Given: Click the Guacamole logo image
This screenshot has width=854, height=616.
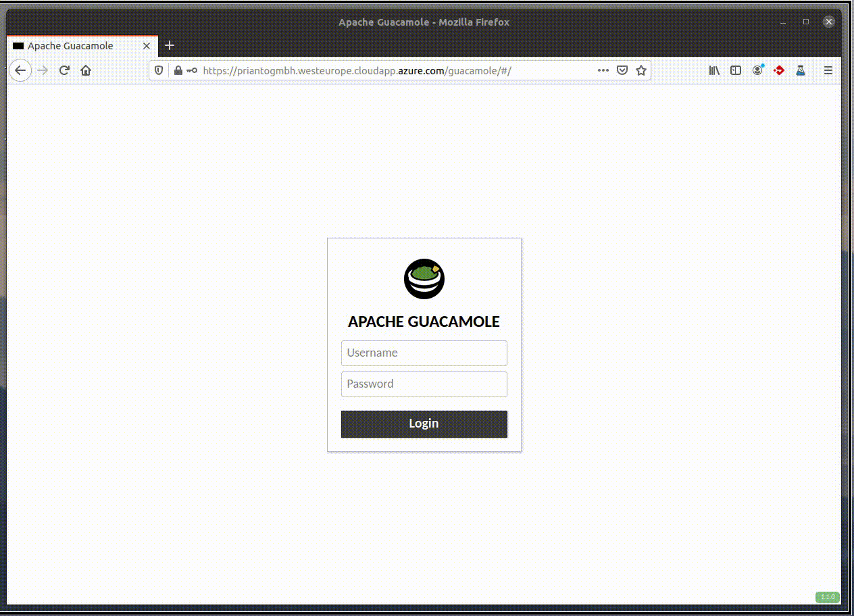Looking at the screenshot, I should click(424, 279).
